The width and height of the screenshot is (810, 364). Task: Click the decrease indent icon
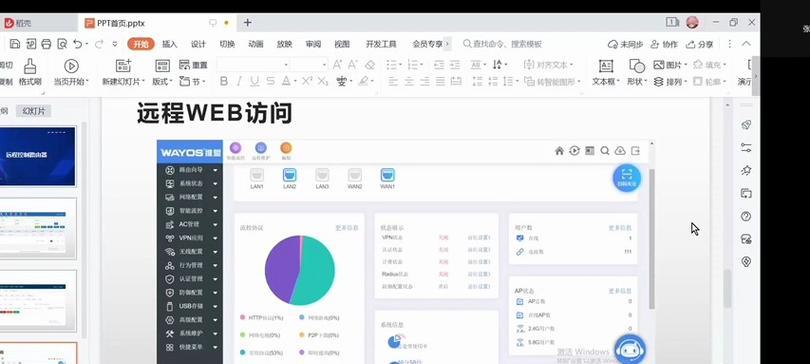pos(439,65)
